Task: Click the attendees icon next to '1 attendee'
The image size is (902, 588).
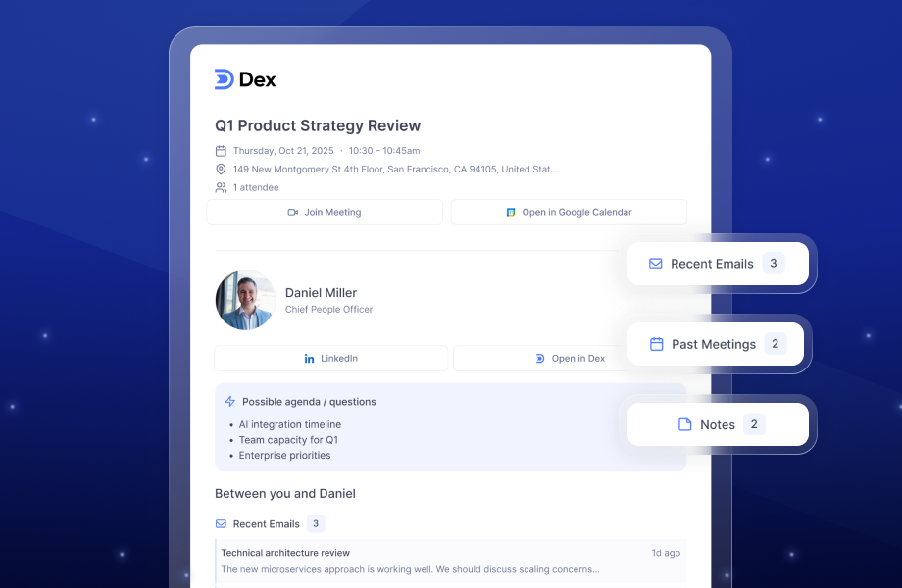Action: point(221,187)
